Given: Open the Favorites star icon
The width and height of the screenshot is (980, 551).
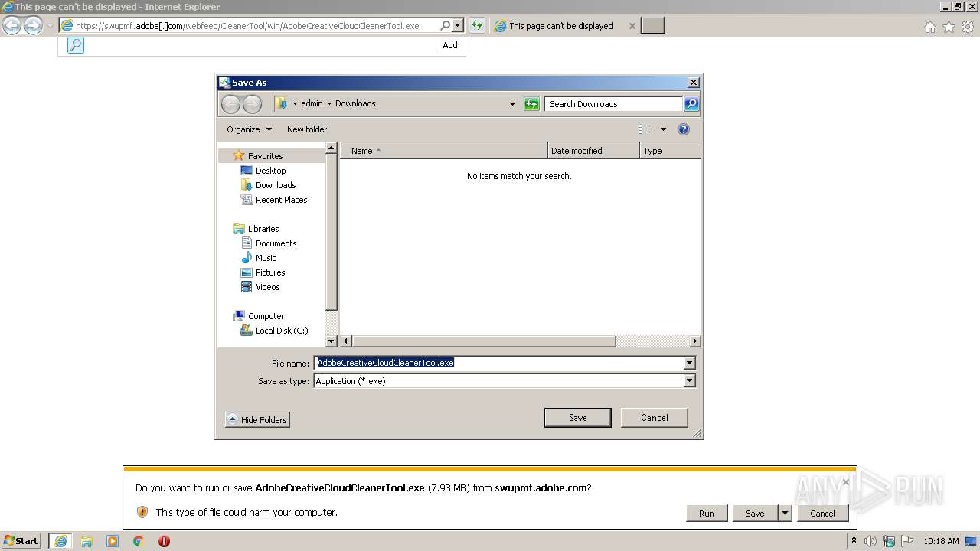Looking at the screenshot, I should click(x=949, y=27).
